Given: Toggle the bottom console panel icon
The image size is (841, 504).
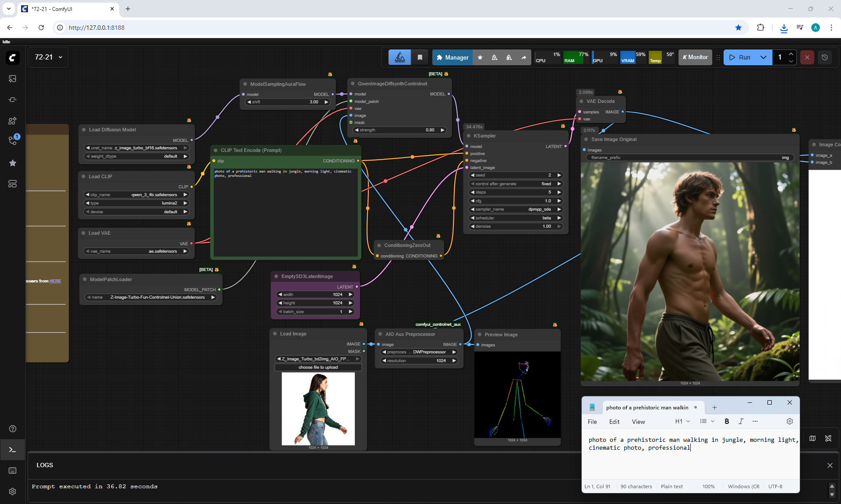Looking at the screenshot, I should click(x=12, y=450).
